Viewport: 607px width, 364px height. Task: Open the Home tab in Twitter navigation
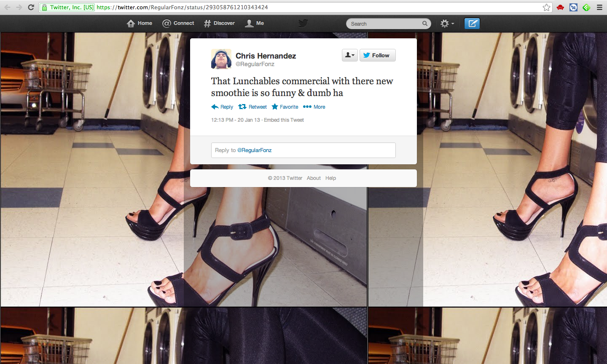[140, 23]
